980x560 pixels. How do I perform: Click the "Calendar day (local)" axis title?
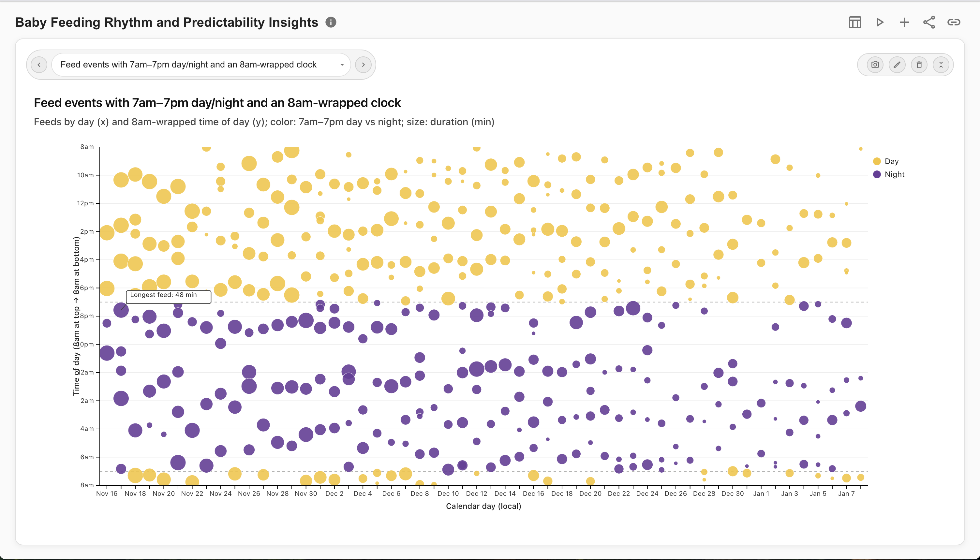click(483, 506)
